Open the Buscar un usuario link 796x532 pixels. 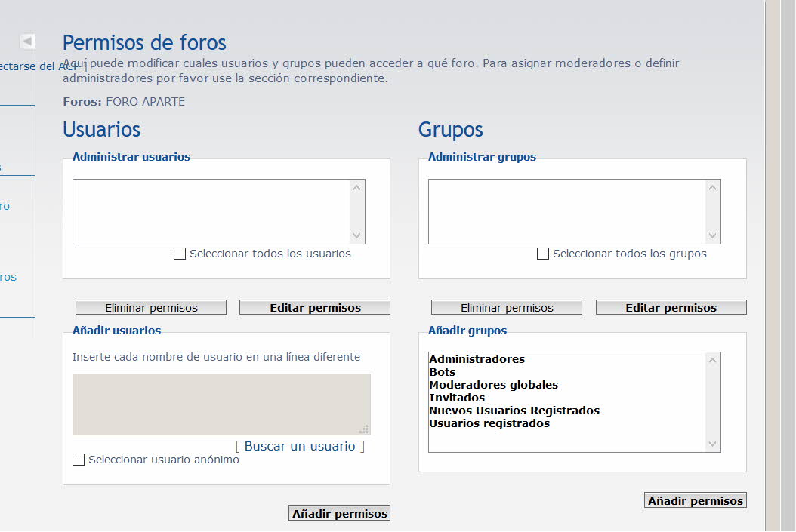point(300,446)
